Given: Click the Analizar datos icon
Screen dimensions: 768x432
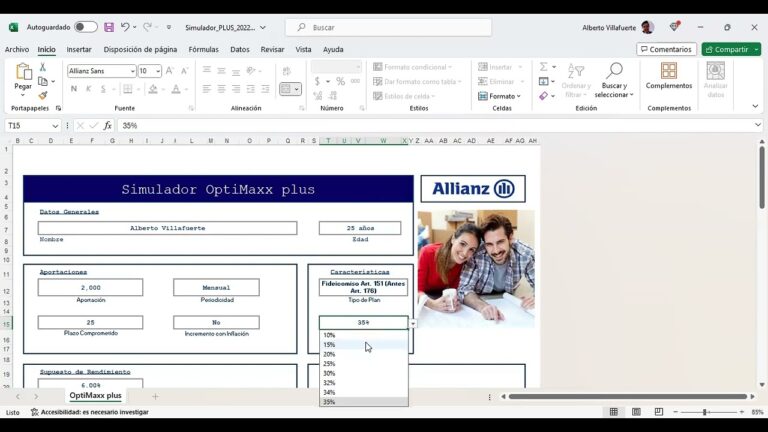Looking at the screenshot, I should point(716,80).
